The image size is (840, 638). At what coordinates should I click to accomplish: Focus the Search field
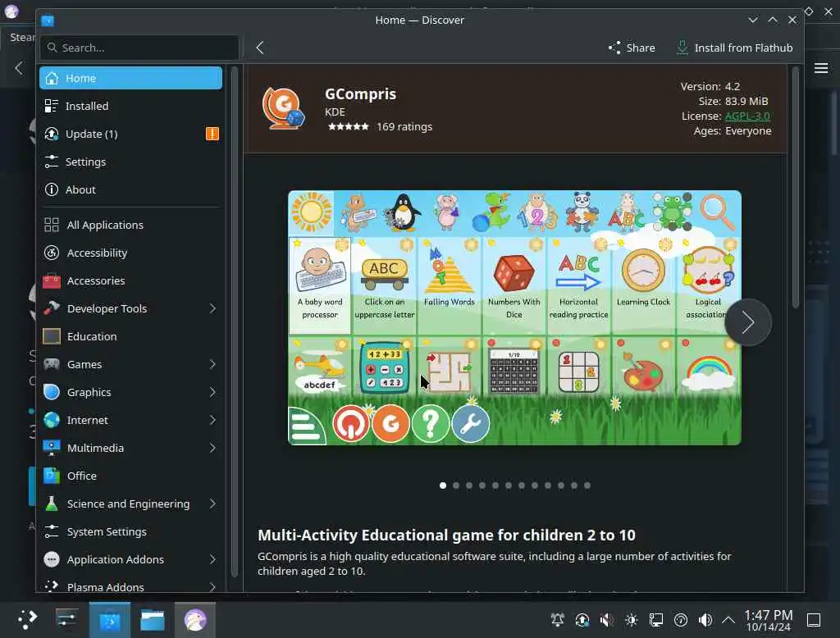(139, 48)
